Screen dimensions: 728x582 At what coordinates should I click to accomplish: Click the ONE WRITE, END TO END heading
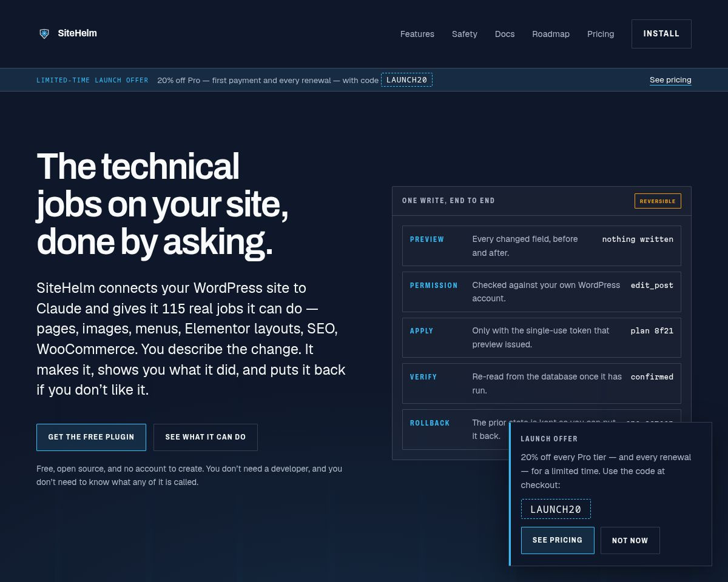pos(448,201)
